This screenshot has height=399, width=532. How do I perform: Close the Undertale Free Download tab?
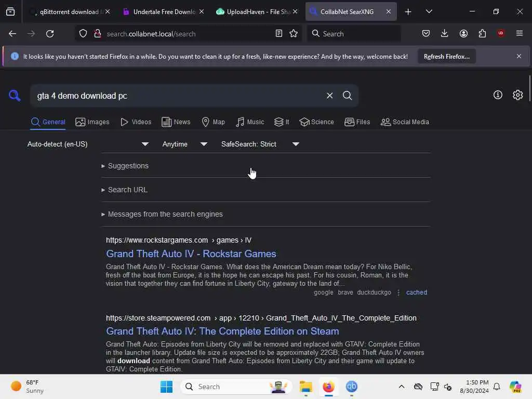tap(202, 11)
